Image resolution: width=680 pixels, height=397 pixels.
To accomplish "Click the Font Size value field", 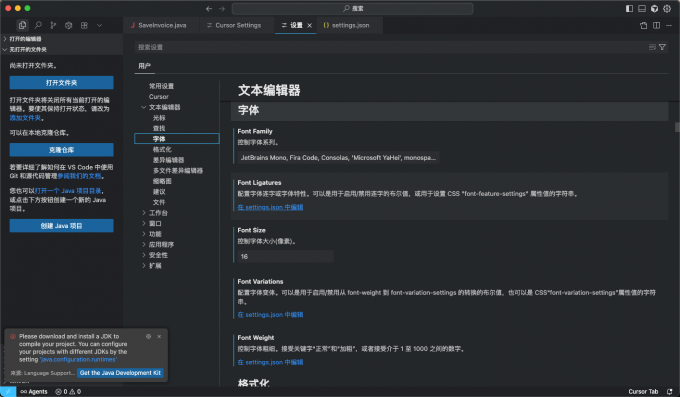I will point(285,256).
